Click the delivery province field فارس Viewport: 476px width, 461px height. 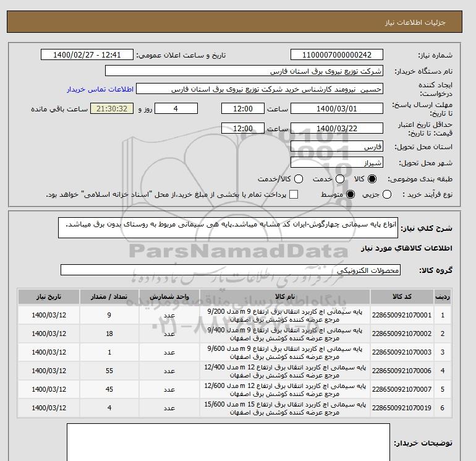click(337, 147)
